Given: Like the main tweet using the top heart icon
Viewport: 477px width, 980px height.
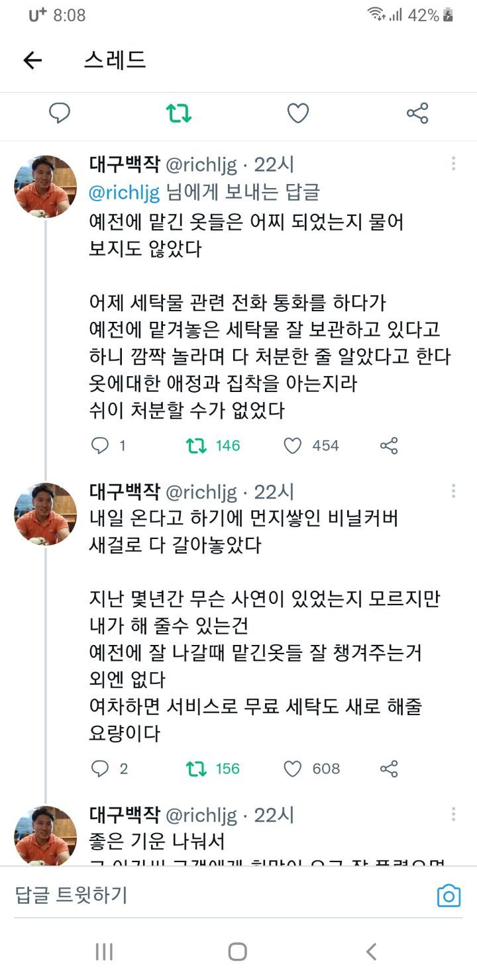Looking at the screenshot, I should pos(298,114).
